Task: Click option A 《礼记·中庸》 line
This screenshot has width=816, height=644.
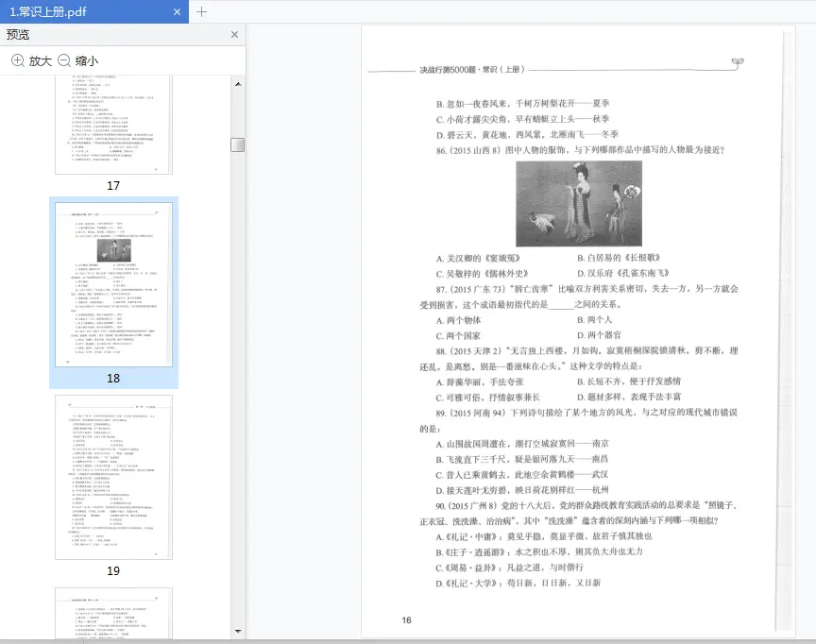Action: pos(544,536)
